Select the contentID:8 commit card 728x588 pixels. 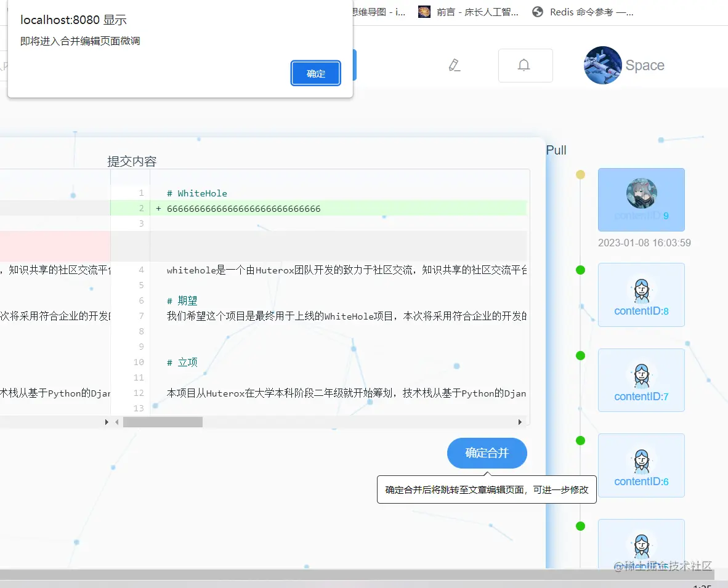641,294
